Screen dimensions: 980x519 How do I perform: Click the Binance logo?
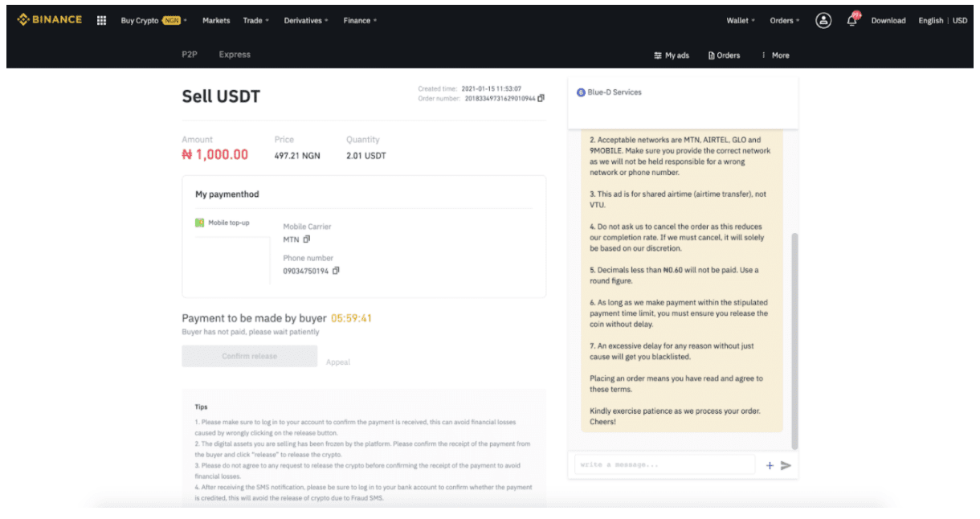(x=50, y=20)
